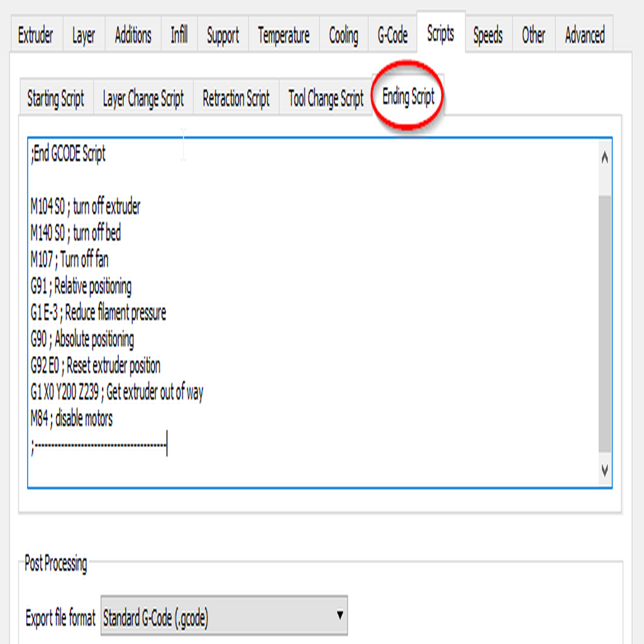Select the Infill tab

click(179, 35)
